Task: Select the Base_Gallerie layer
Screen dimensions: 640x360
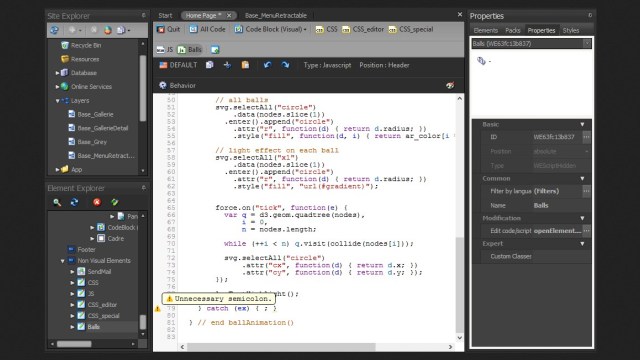Action: (x=91, y=115)
